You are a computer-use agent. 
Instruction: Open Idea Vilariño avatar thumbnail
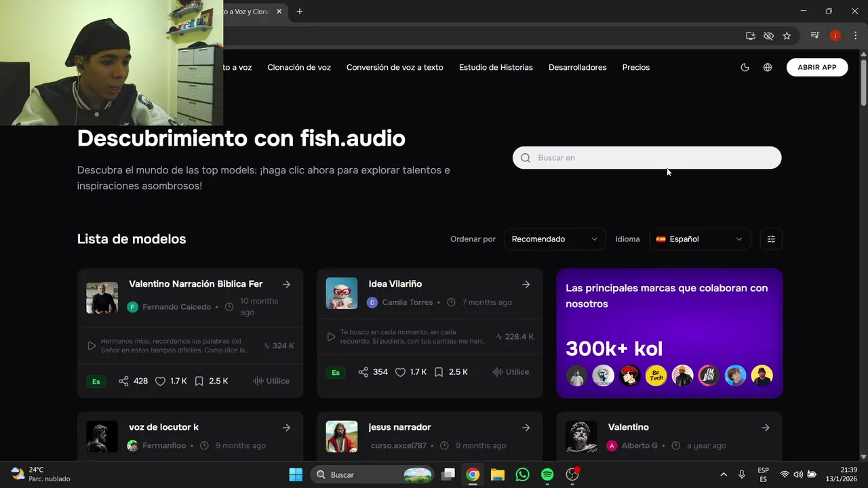341,293
